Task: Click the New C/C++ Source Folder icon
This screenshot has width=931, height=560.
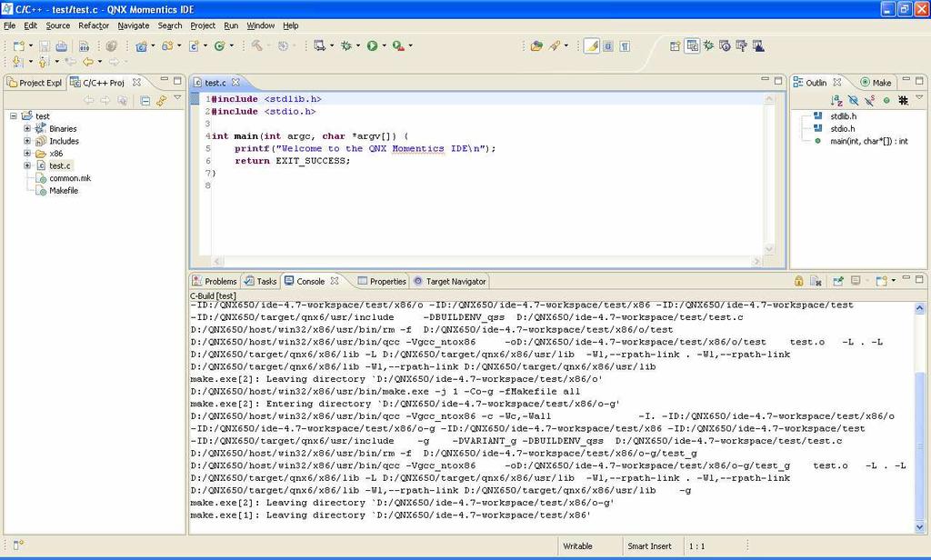Action: click(x=167, y=46)
